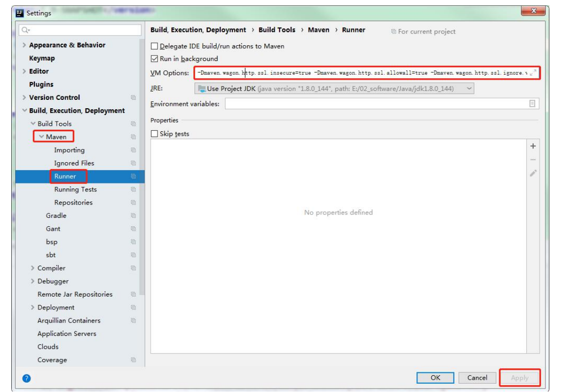Select Ignored Files under Maven
Screen dimensions: 573x392
click(74, 163)
